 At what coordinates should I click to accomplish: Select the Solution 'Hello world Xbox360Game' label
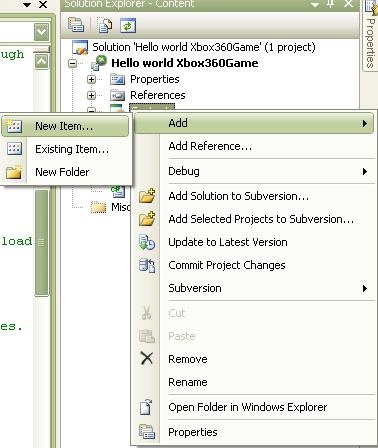204,47
